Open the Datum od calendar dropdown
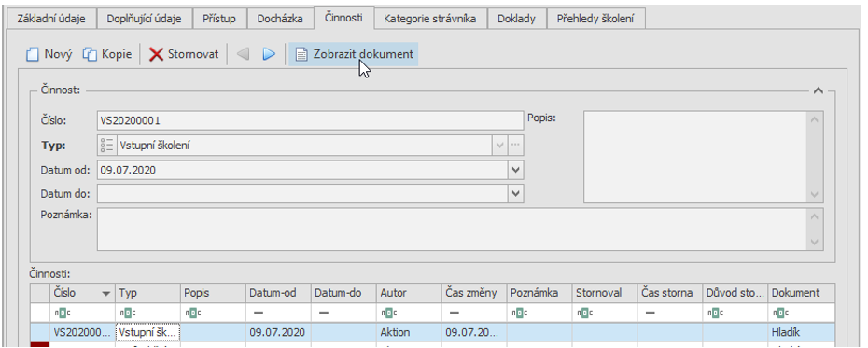The height and width of the screenshot is (348, 868). 516,170
